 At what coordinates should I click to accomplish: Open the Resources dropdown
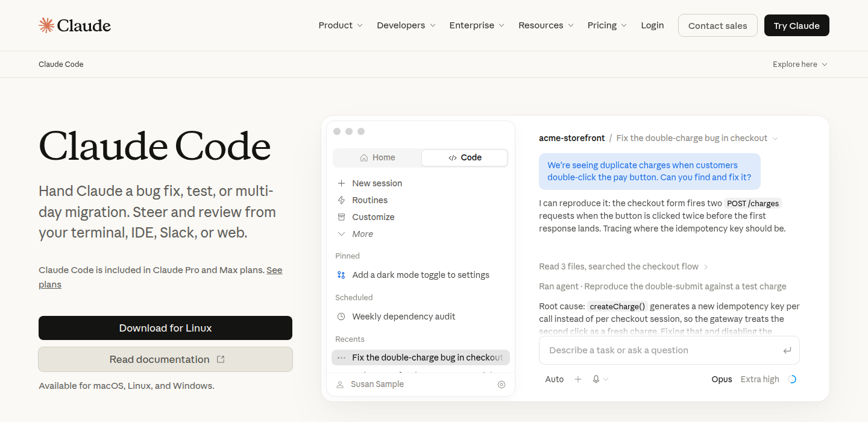(546, 25)
